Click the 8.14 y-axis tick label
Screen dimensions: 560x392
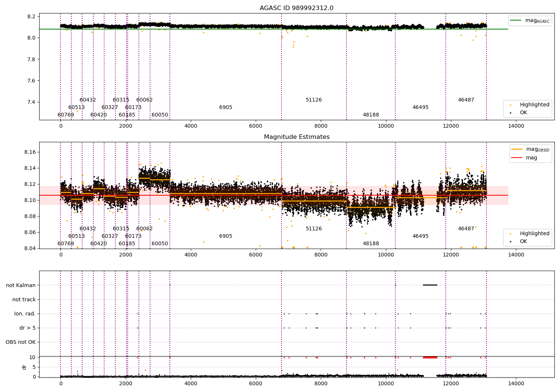point(30,168)
